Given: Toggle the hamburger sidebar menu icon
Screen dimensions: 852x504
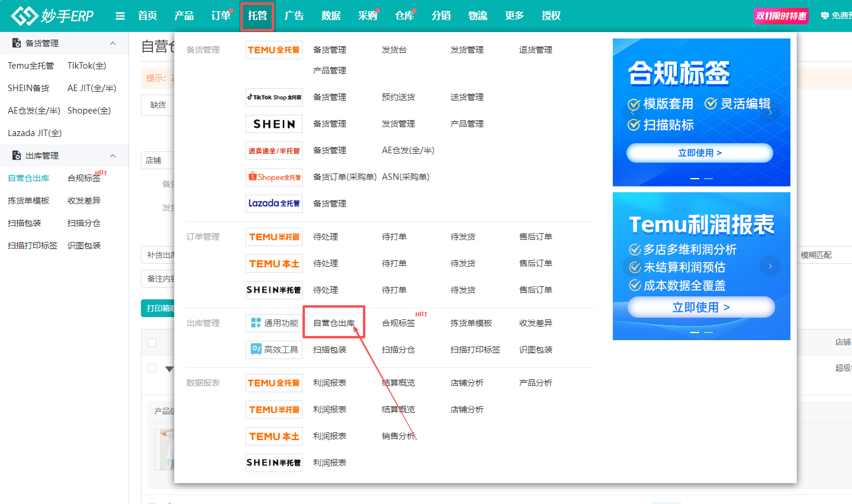Looking at the screenshot, I should click(x=120, y=16).
